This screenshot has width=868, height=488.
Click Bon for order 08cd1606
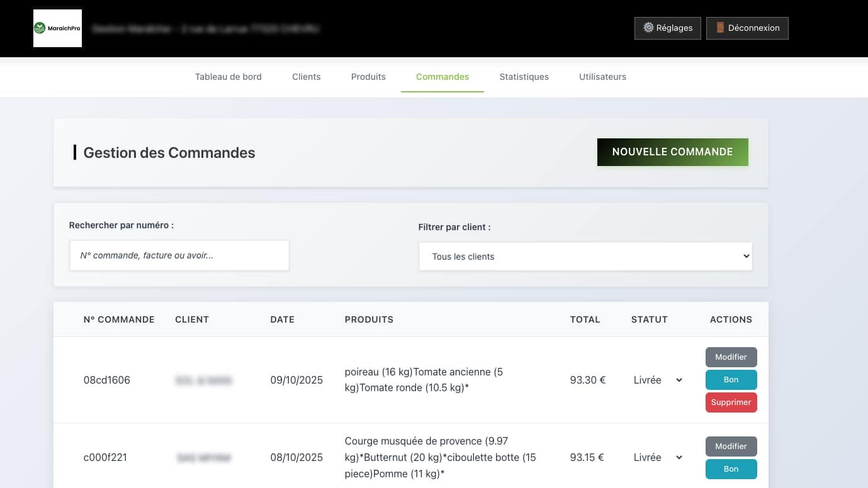click(x=731, y=380)
